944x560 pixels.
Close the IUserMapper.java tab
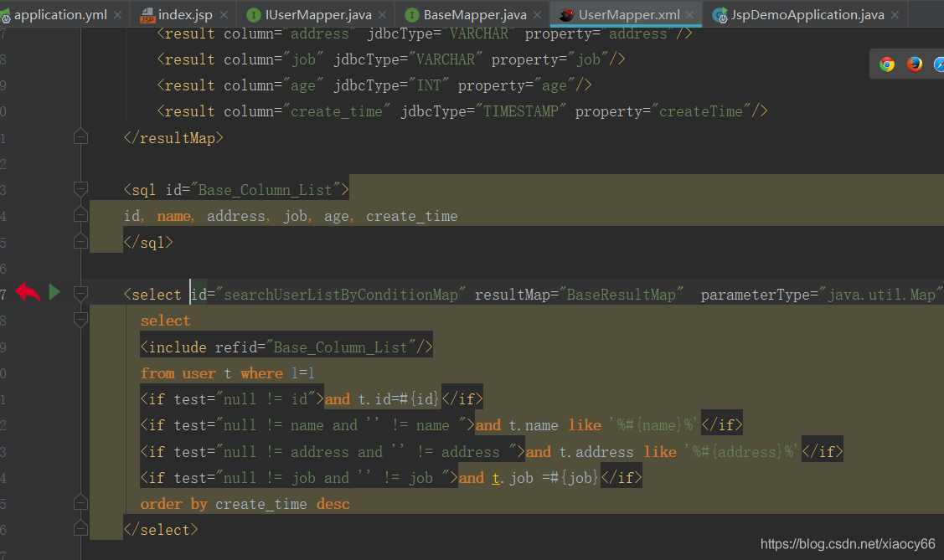tap(382, 15)
